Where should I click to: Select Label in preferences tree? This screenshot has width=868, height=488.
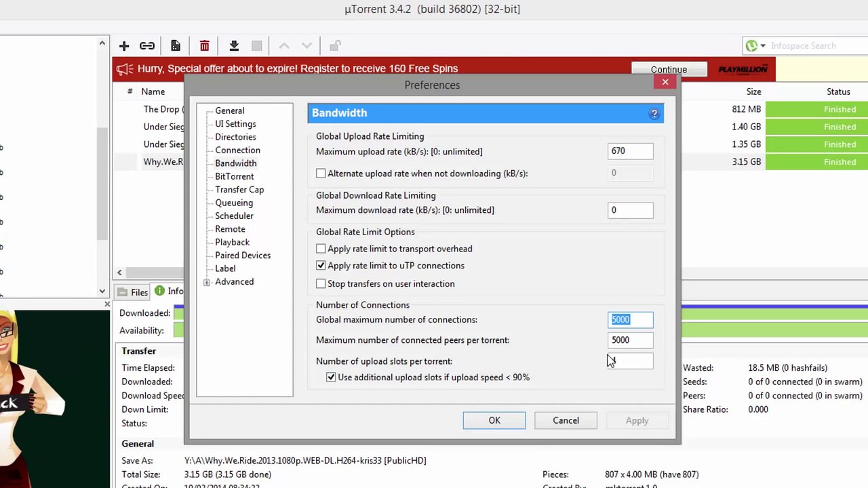(x=225, y=268)
